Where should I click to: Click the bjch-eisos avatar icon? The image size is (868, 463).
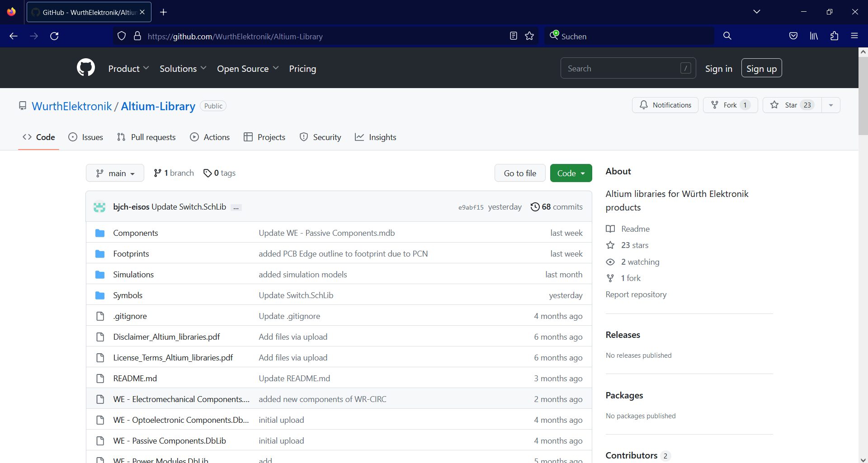[x=99, y=206]
